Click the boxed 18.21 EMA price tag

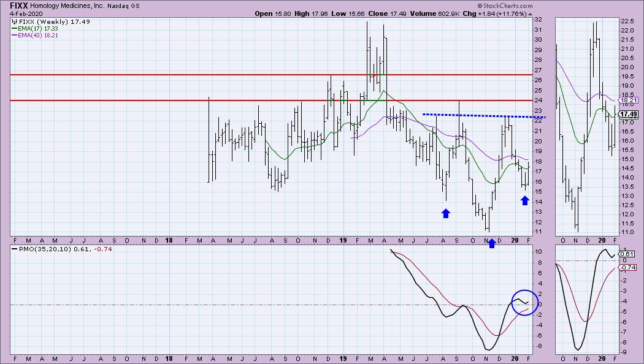click(x=629, y=100)
